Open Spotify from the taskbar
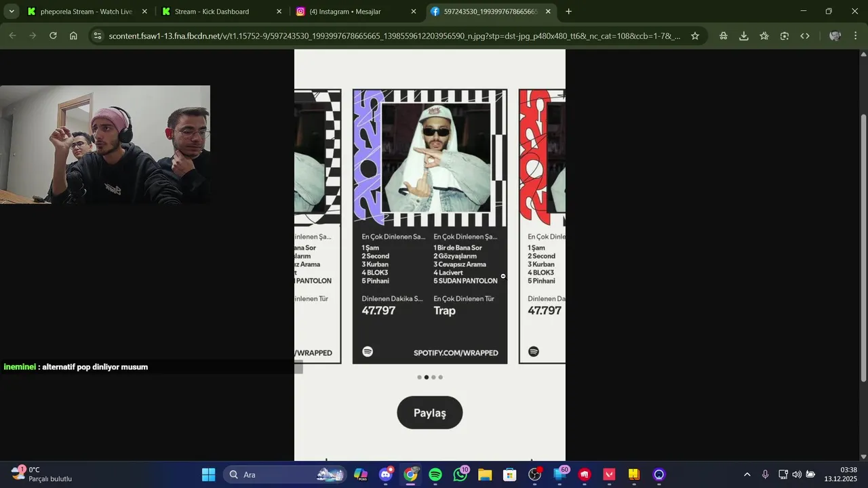 (435, 474)
